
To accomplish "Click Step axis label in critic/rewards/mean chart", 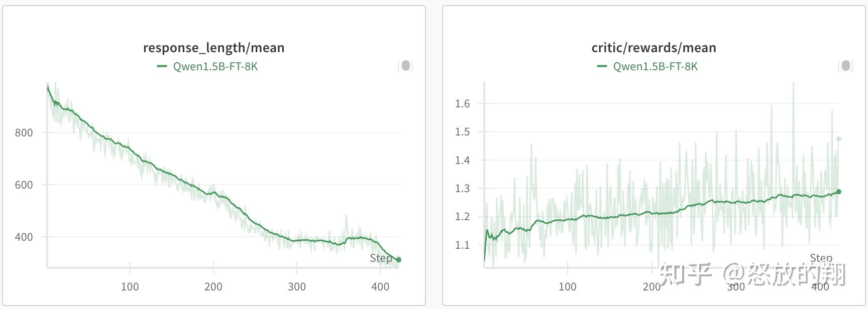I will (821, 258).
